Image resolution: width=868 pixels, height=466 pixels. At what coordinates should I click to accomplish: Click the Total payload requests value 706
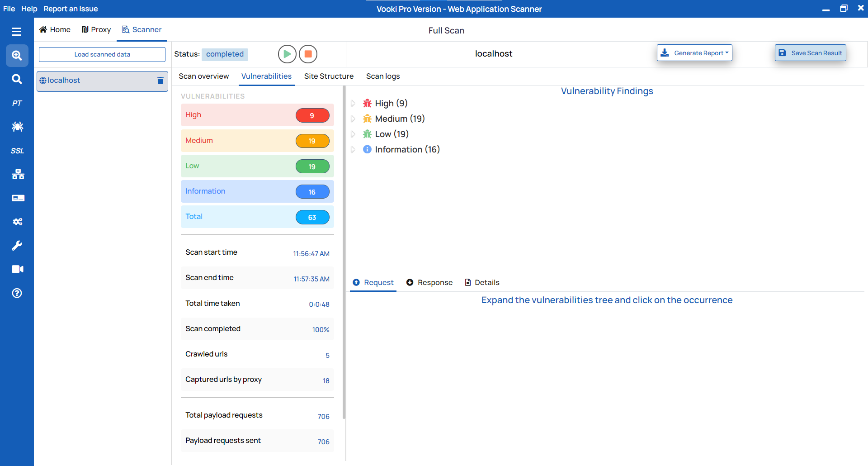(x=323, y=417)
